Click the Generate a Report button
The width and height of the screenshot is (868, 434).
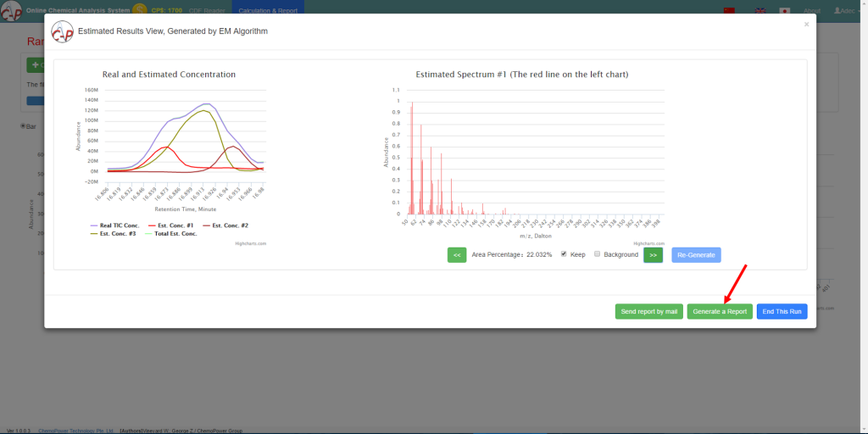tap(720, 311)
